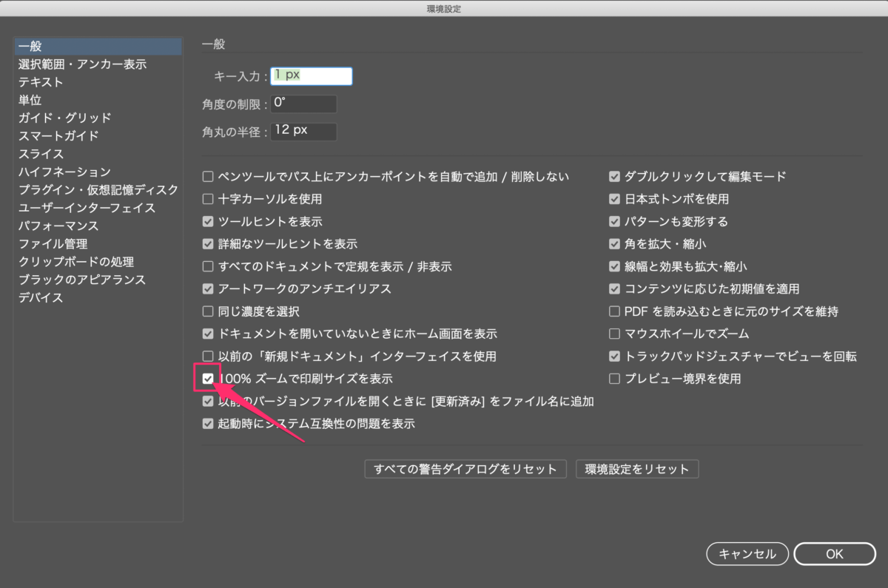Select パフォーマンス category

click(x=98, y=226)
